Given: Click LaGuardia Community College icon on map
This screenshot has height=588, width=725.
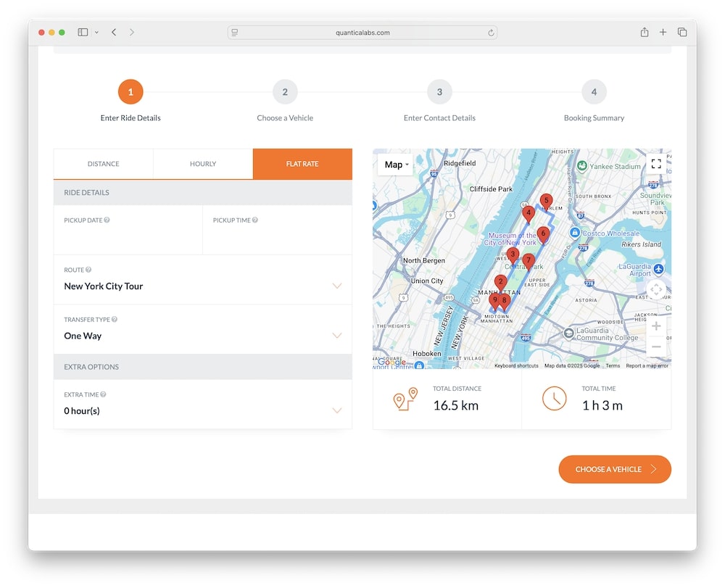Looking at the screenshot, I should pyautogui.click(x=568, y=333).
